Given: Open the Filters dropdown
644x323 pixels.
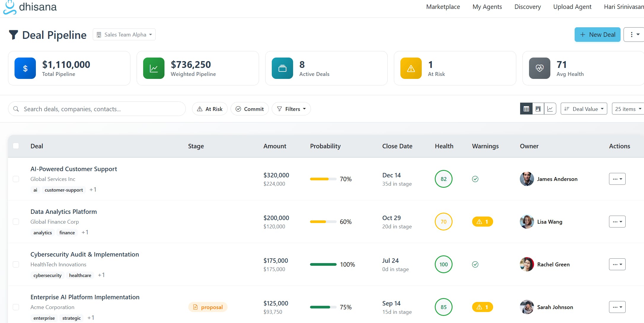Looking at the screenshot, I should pos(291,109).
